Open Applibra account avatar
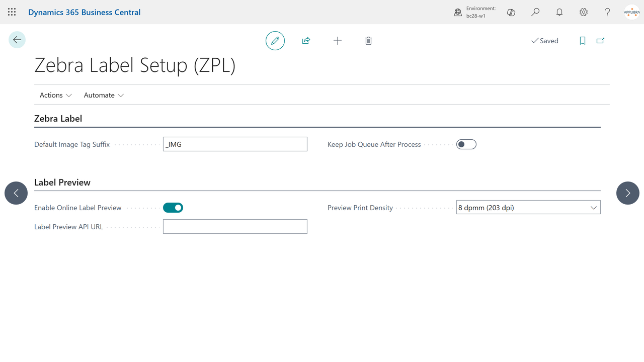 [x=632, y=12]
